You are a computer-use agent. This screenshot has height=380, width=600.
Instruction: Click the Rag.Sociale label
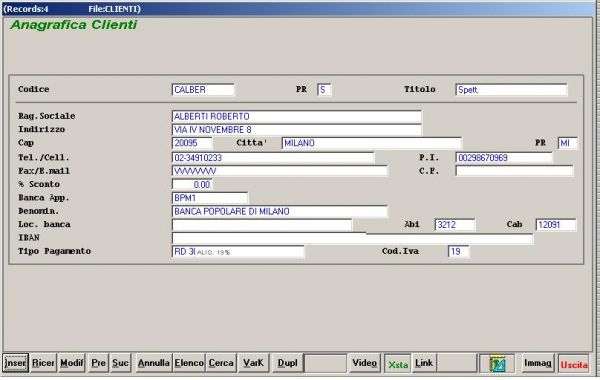47,116
